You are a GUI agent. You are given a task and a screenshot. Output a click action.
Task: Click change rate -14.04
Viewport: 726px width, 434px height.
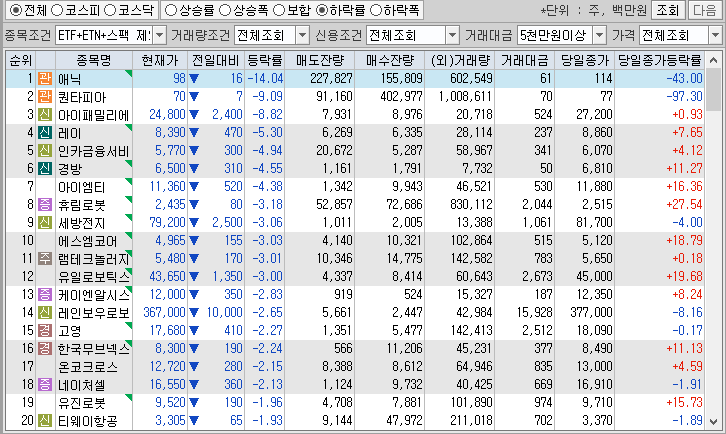(265, 78)
